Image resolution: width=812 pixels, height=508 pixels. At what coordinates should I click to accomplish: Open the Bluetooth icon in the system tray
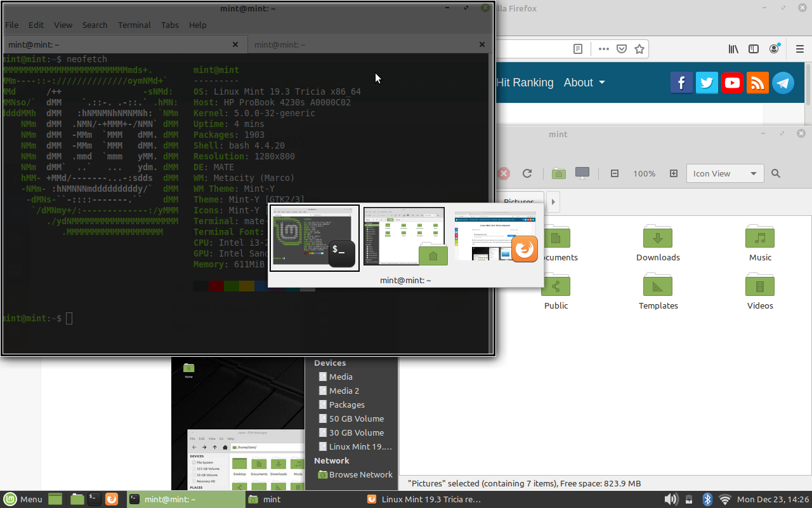tap(707, 499)
